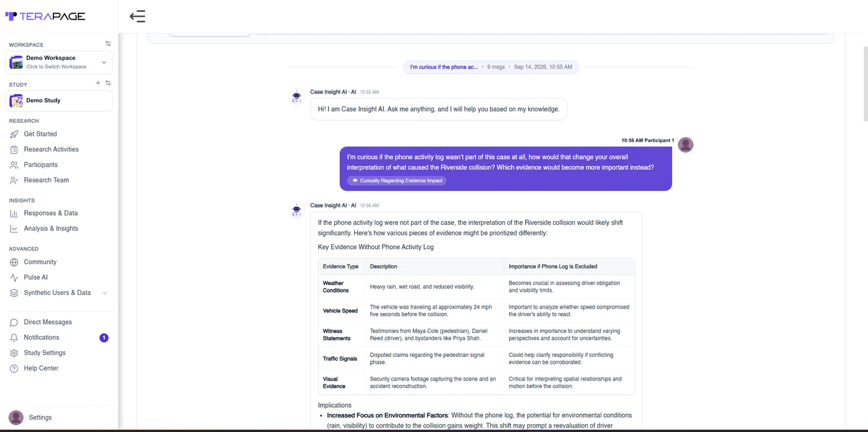The image size is (868, 432).
Task: Click the 'Visual Evidence' table cell
Action: point(342,382)
